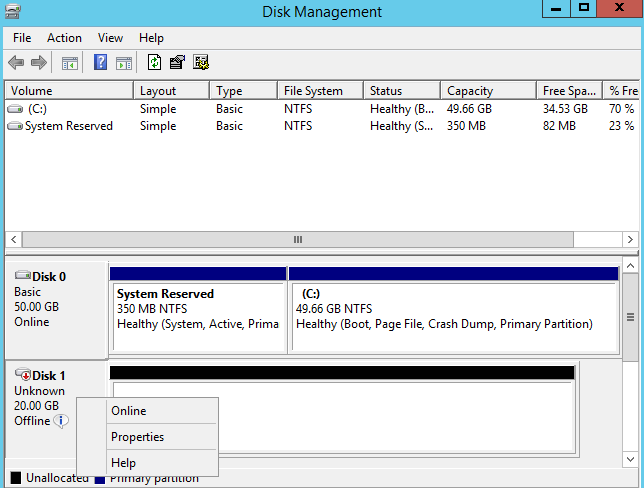Click the Settings toolbar icon at far right
The width and height of the screenshot is (644, 488).
tap(201, 63)
